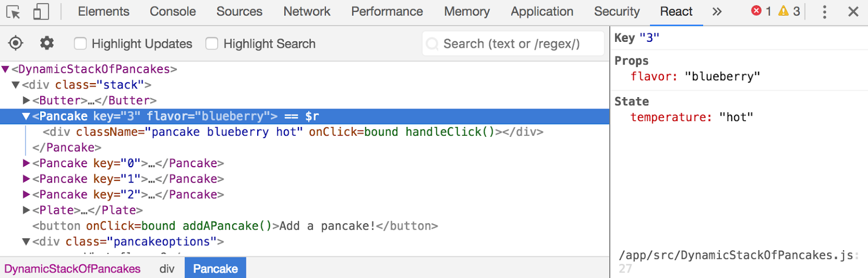The width and height of the screenshot is (868, 278).
Task: Expand the Pancake key="1" node
Action: tap(26, 179)
